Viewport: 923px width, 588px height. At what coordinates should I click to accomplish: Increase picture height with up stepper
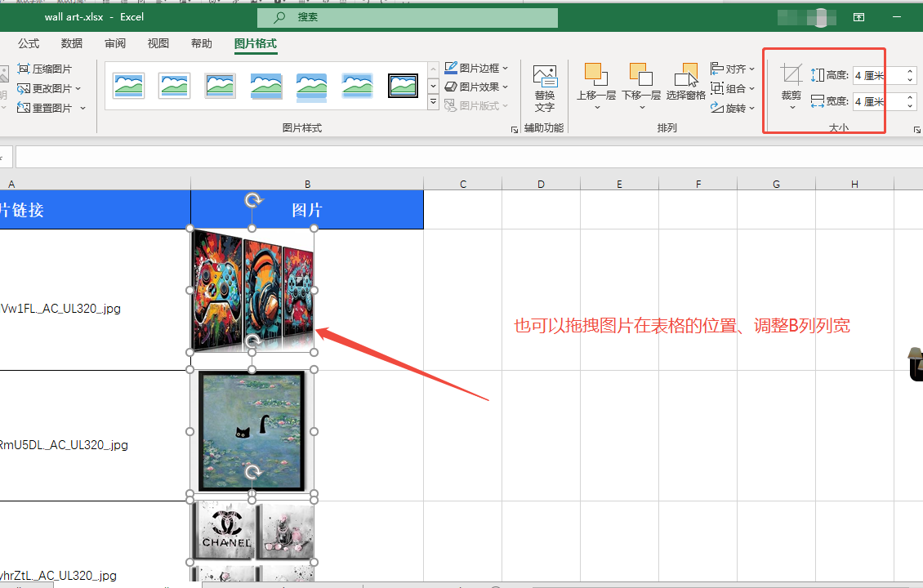[910, 71]
